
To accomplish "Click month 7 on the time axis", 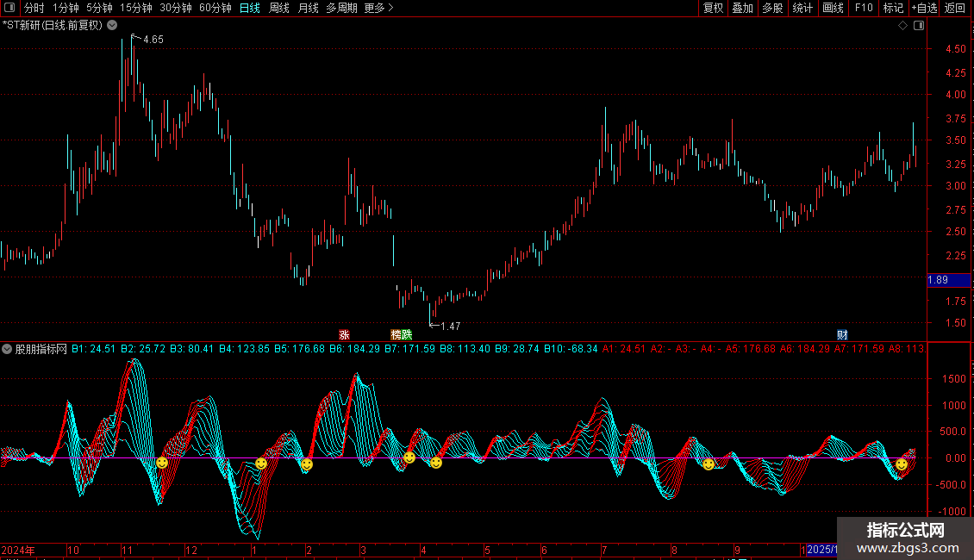I will 604,550.
